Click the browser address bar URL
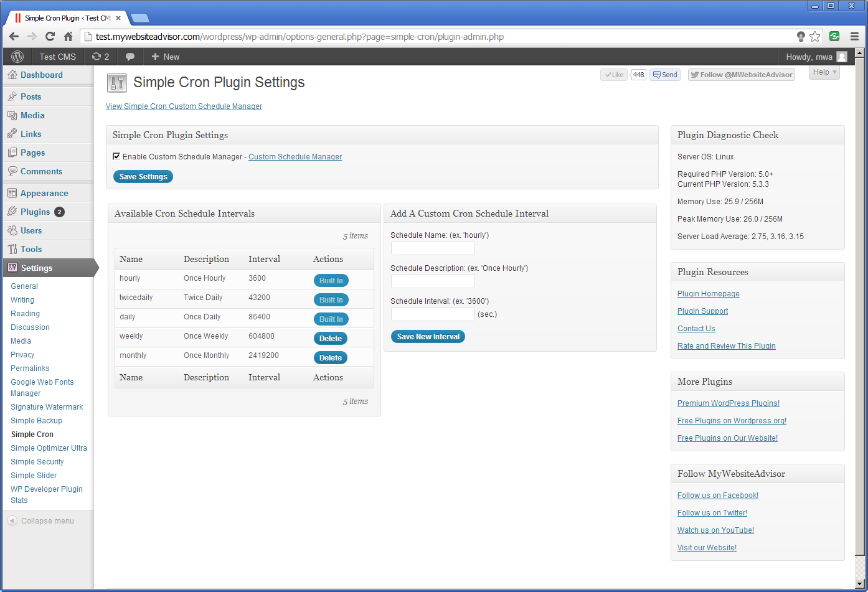The width and height of the screenshot is (868, 592). (x=300, y=37)
